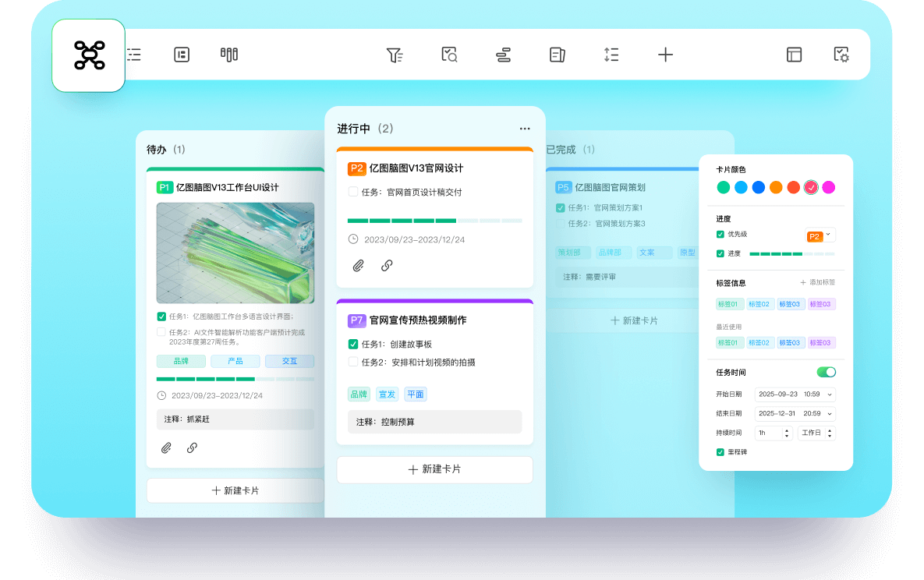Select 进行中 (2) column header
The image size is (924, 580).
tap(366, 129)
